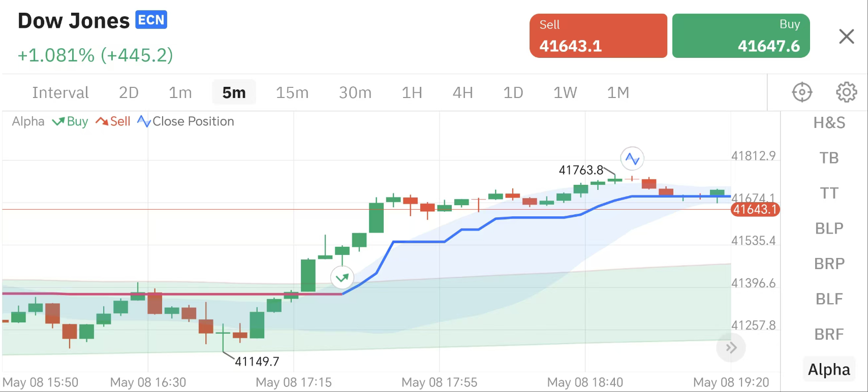
Task: Switch to 1H interval
Action: coord(412,92)
